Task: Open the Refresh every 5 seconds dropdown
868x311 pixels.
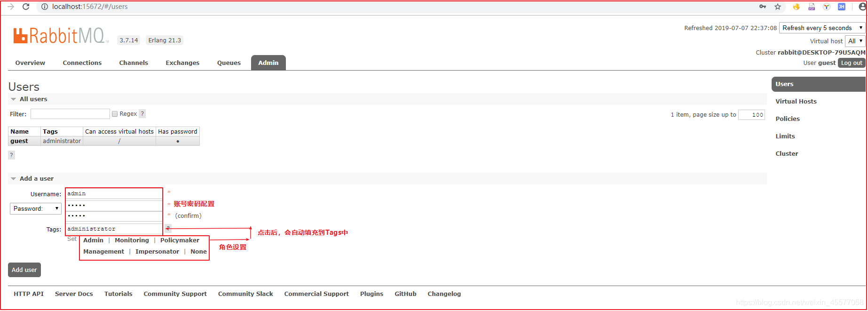Action: point(822,28)
